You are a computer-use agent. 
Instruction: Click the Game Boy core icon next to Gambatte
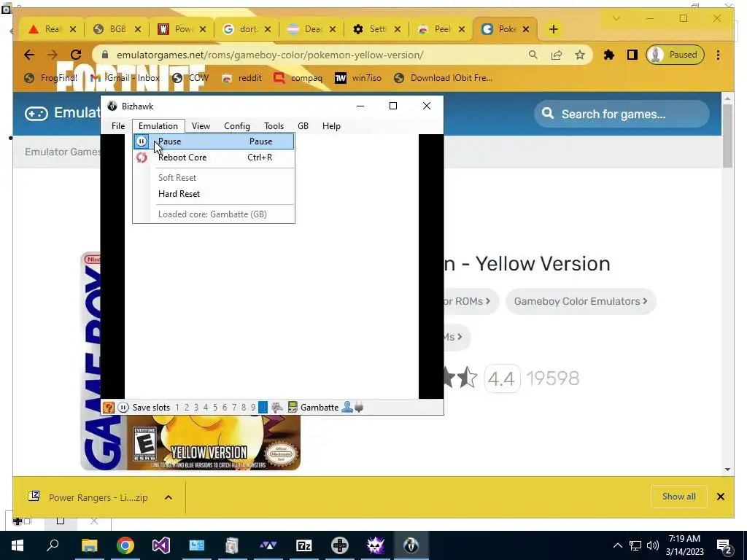click(293, 408)
